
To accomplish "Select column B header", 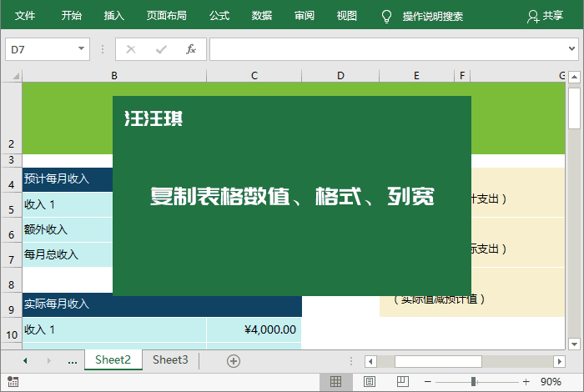I will 114,76.
